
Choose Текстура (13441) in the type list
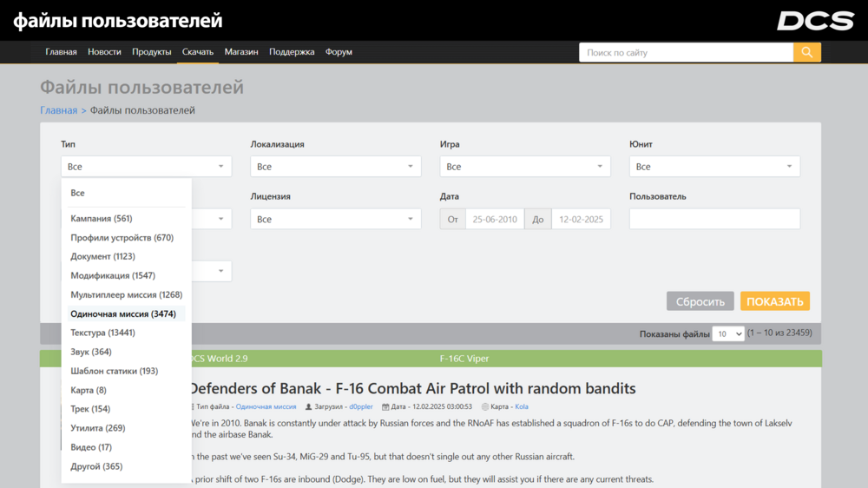(102, 333)
